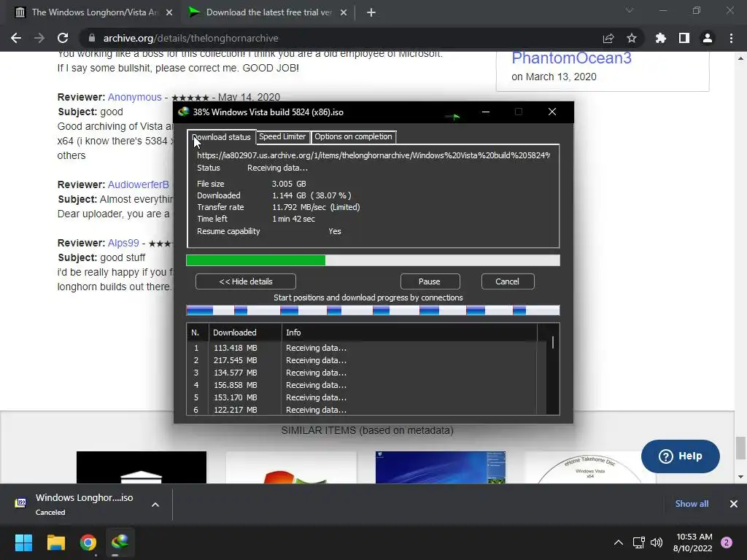The width and height of the screenshot is (747, 560).
Task: Cancel the Vista ISO download
Action: tap(508, 281)
